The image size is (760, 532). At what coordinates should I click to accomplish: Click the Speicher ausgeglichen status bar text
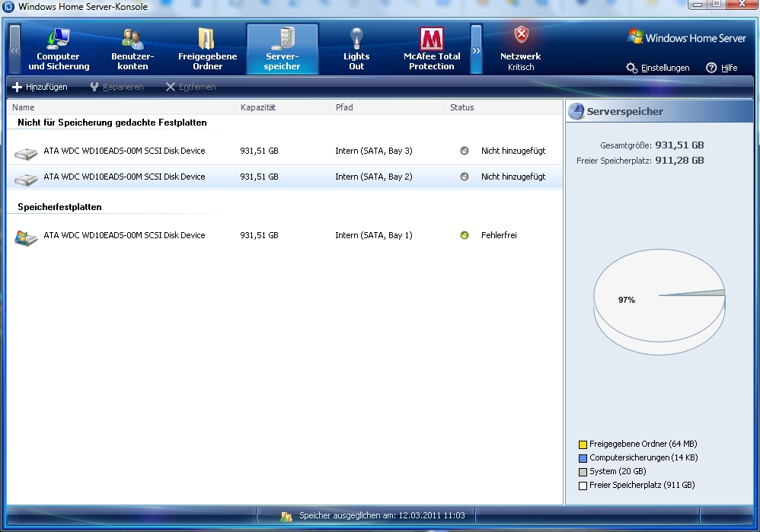[382, 515]
